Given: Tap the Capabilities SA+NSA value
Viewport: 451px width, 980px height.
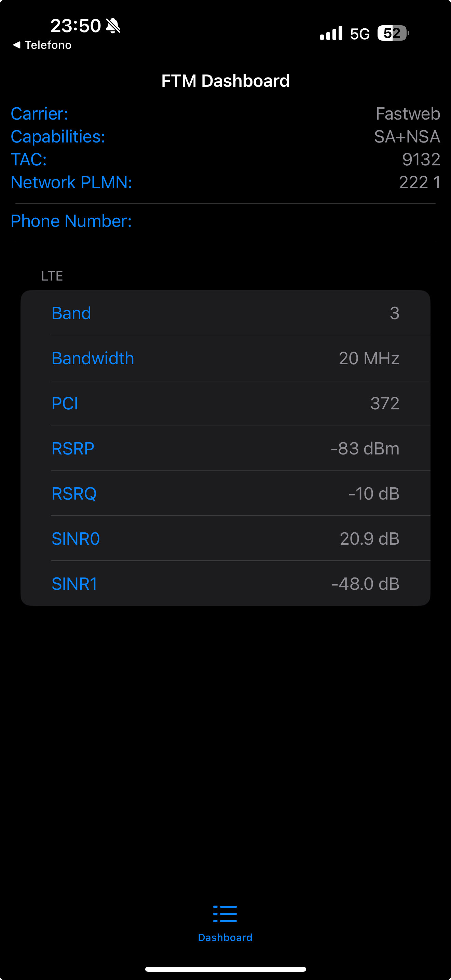Looking at the screenshot, I should click(x=407, y=137).
